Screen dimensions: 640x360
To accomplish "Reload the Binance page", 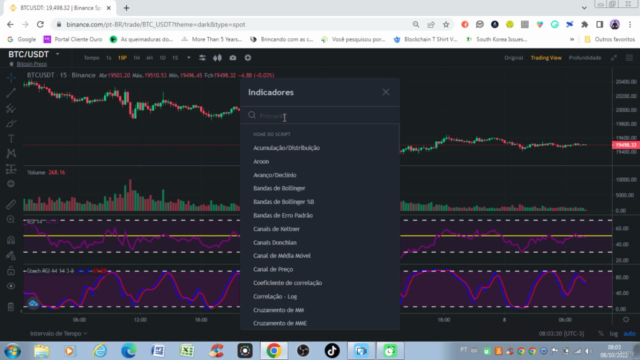I will 40,24.
